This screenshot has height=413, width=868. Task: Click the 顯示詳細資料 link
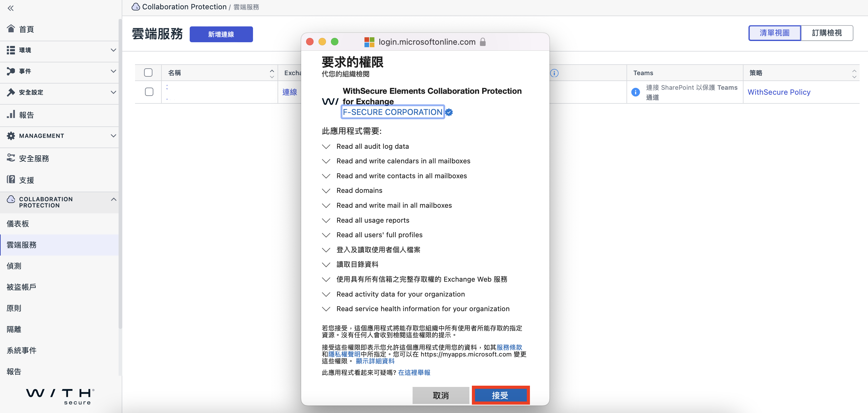(x=375, y=361)
